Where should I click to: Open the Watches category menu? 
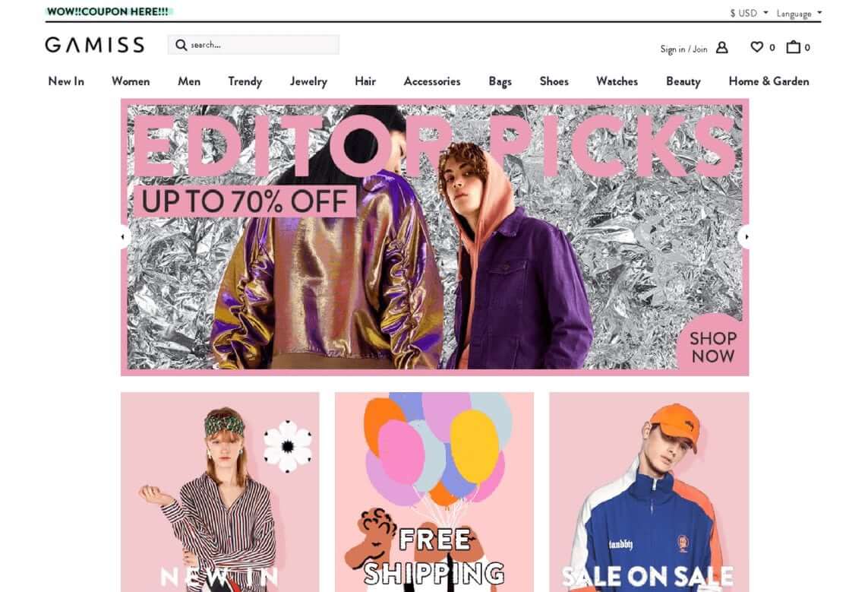click(617, 81)
